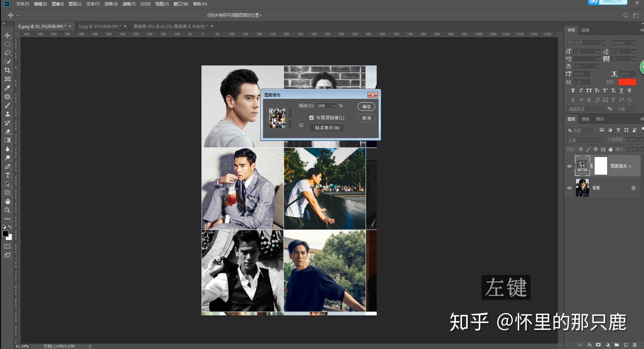
Task: Select the Horizontal Type tool
Action: click(7, 175)
